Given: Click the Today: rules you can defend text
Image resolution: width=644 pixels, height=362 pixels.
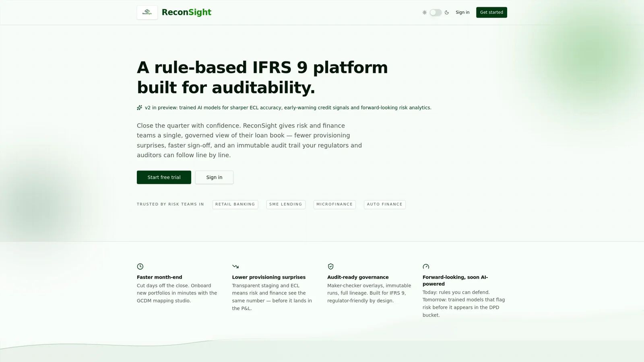Looking at the screenshot, I should (464, 304).
